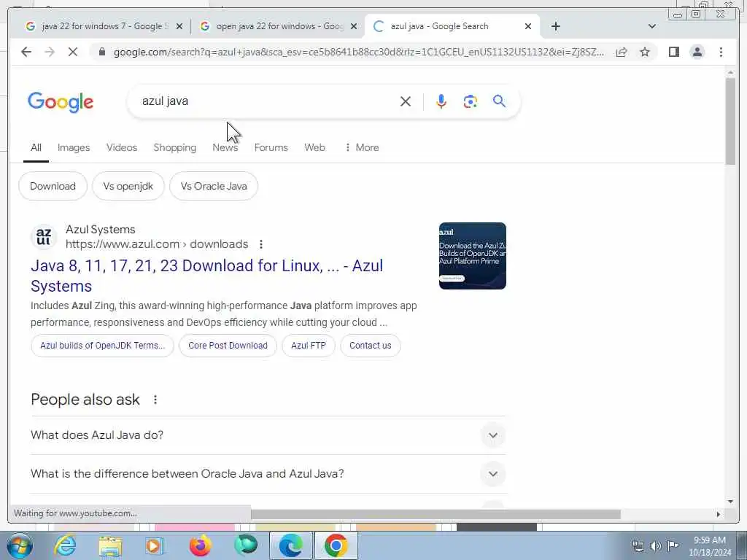Click the horizontal scrollbar thumb
This screenshot has width=747, height=560.
[x=436, y=514]
